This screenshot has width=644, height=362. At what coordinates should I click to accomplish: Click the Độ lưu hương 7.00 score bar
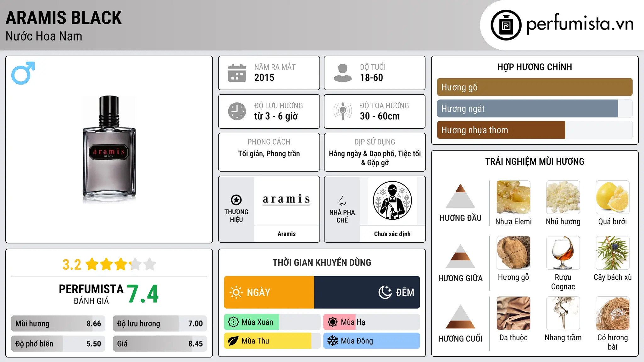tap(160, 323)
